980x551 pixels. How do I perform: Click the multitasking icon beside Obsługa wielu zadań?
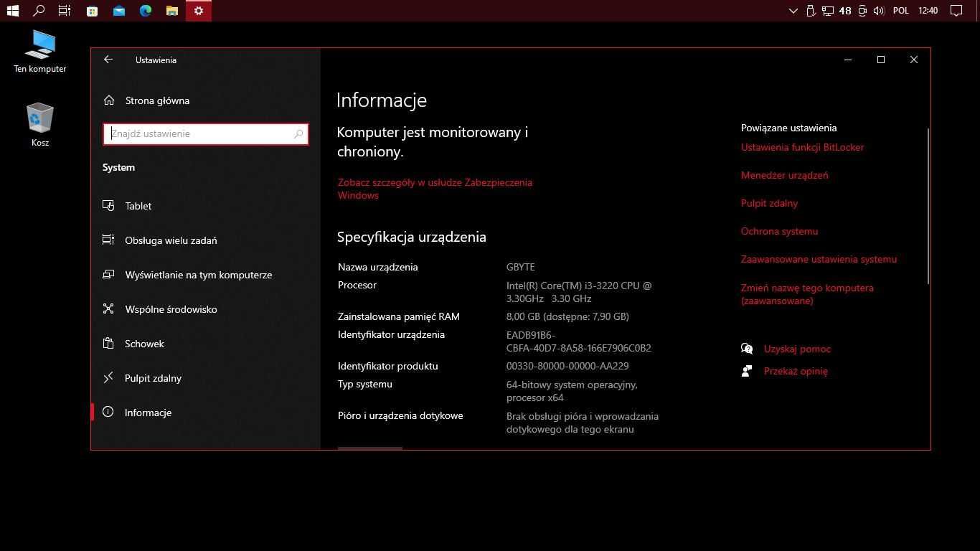[x=108, y=240]
